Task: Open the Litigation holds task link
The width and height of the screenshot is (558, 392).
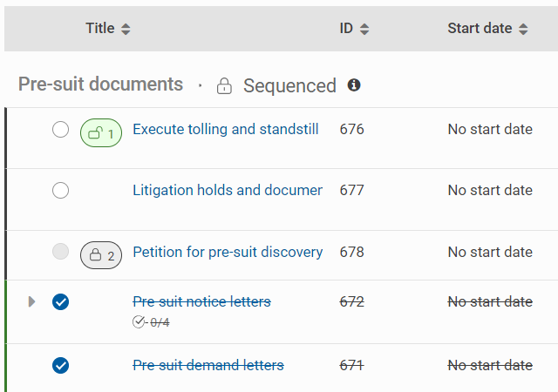Action: (x=227, y=191)
